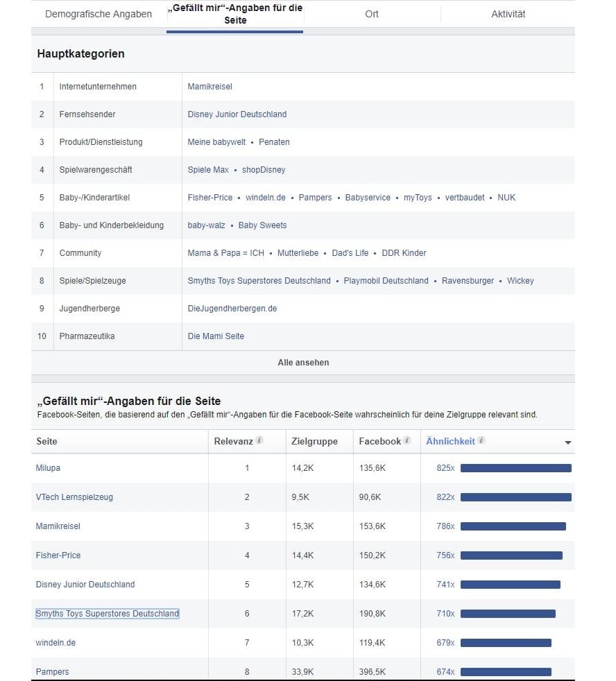
Task: Open the baby-walz link
Action: 206,225
